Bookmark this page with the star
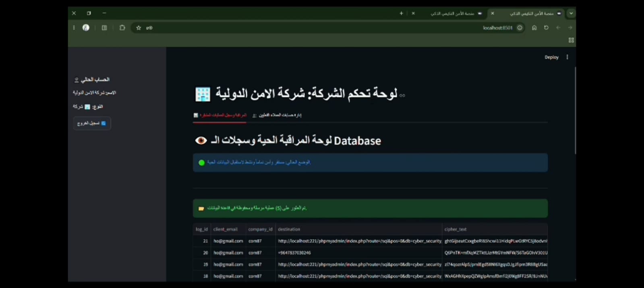Viewport: 644px width, 288px height. (x=139, y=28)
